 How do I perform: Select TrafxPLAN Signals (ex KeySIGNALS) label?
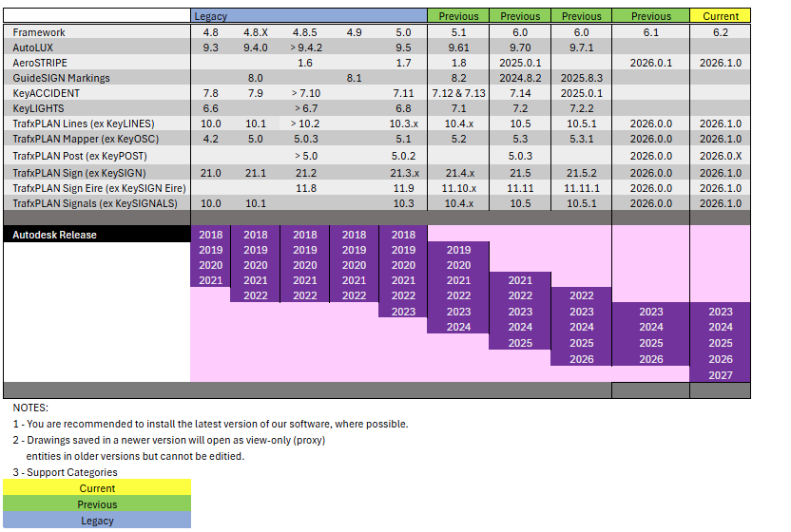click(95, 202)
